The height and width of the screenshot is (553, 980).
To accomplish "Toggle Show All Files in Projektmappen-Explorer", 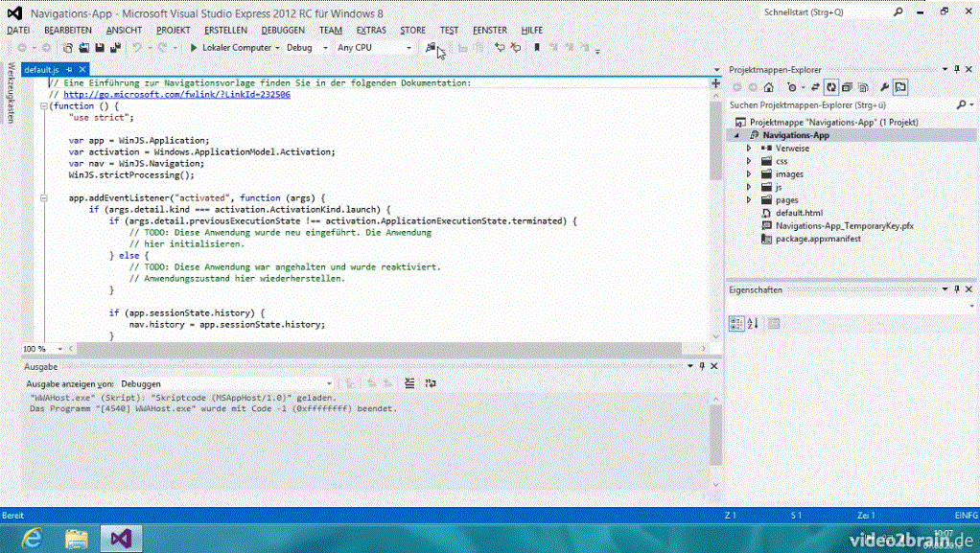I will (862, 87).
